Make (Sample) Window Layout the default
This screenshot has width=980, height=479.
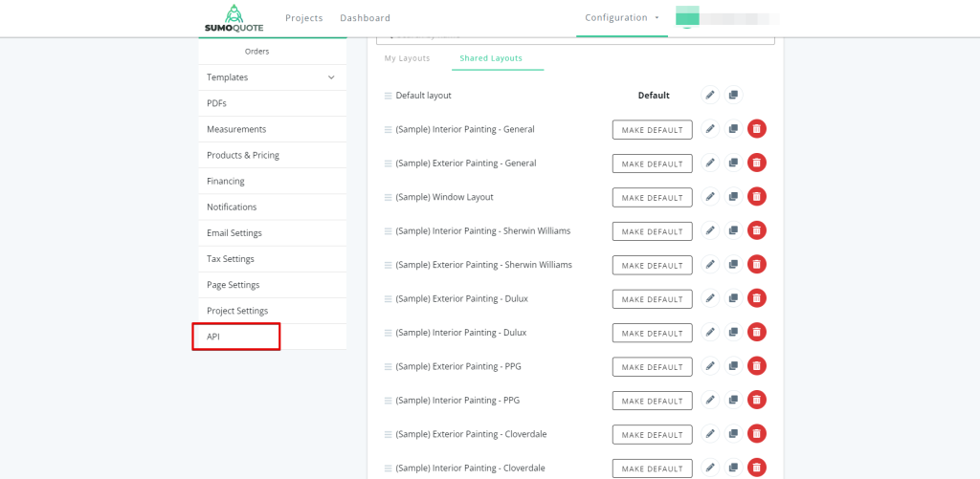pyautogui.click(x=652, y=197)
